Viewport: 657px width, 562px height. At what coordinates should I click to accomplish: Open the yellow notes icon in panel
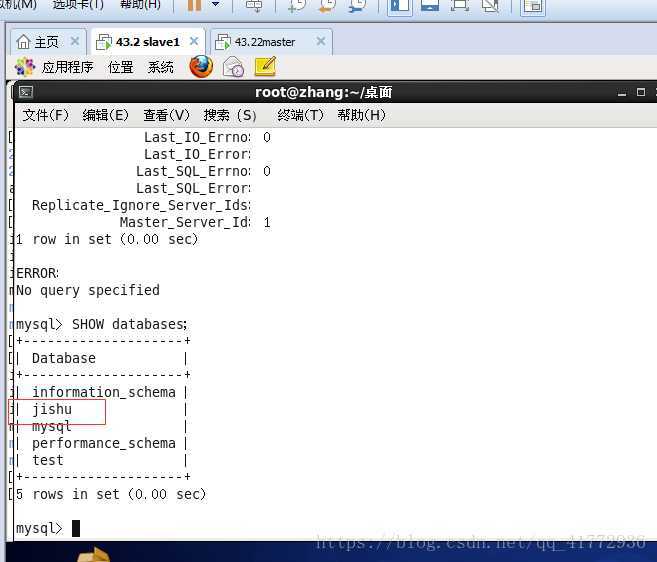click(x=265, y=67)
